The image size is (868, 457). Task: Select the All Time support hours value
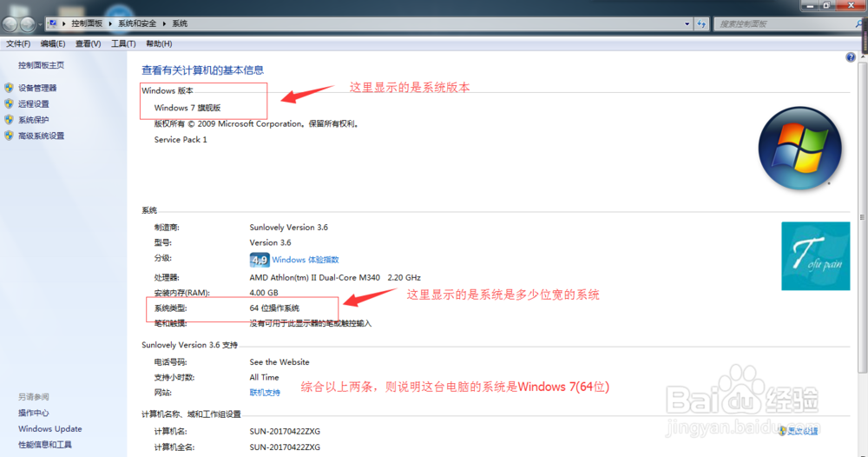(x=264, y=377)
